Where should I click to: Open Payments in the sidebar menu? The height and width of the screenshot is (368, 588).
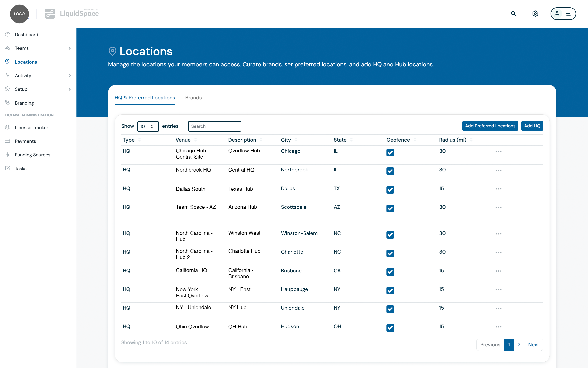click(x=25, y=141)
